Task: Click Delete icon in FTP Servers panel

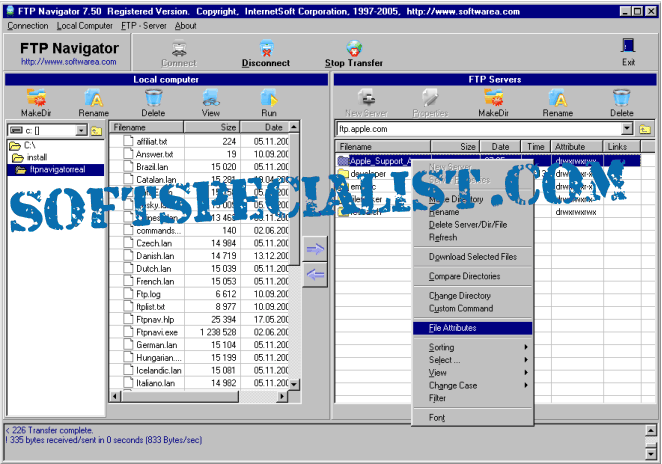Action: [x=621, y=97]
